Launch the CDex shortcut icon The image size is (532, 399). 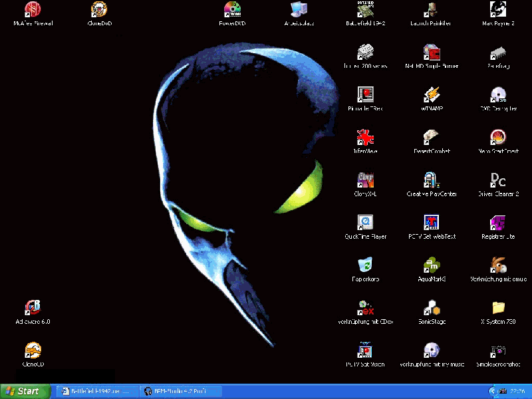click(365, 308)
